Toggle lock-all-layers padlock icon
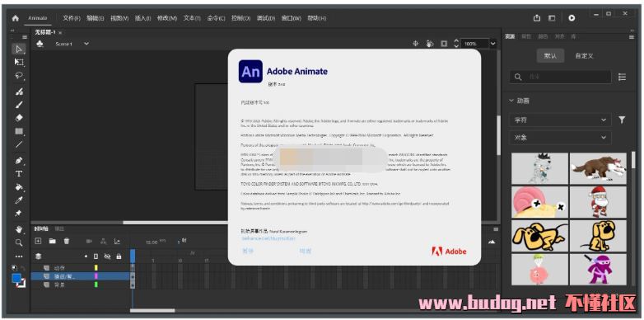The height and width of the screenshot is (320, 644). (x=119, y=256)
